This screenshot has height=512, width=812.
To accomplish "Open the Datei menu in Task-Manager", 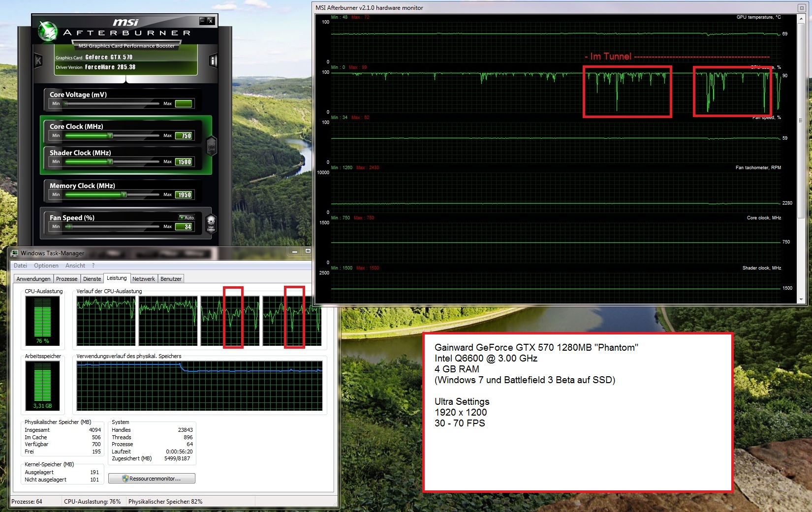I will [20, 266].
